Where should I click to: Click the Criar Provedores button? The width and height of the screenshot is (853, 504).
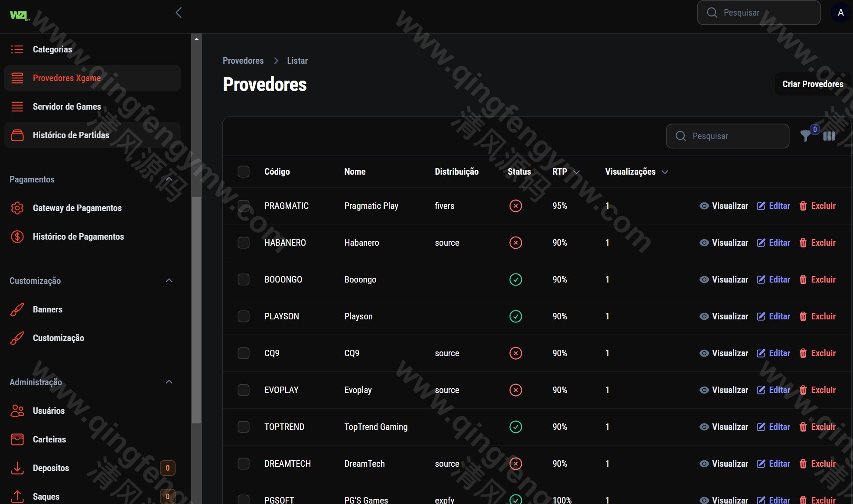[813, 84]
